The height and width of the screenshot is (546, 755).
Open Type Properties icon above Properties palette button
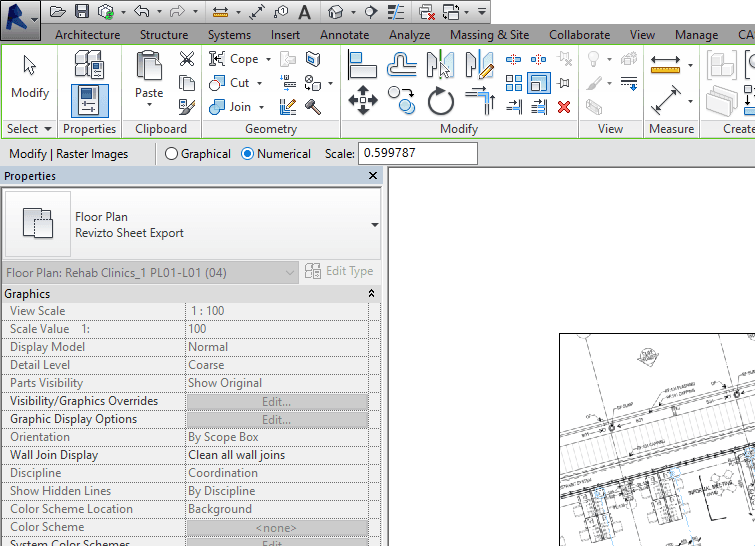point(89,65)
